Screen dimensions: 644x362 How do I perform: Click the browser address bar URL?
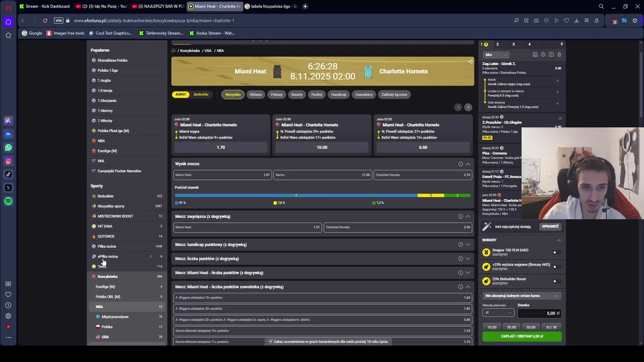coord(154,21)
